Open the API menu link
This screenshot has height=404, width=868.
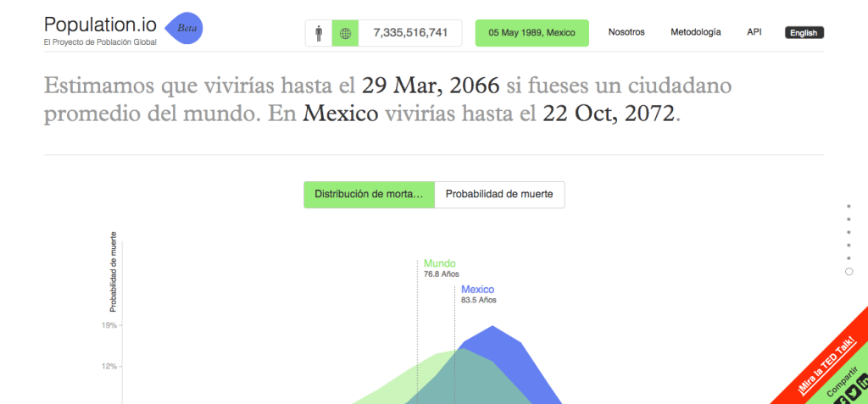(754, 32)
